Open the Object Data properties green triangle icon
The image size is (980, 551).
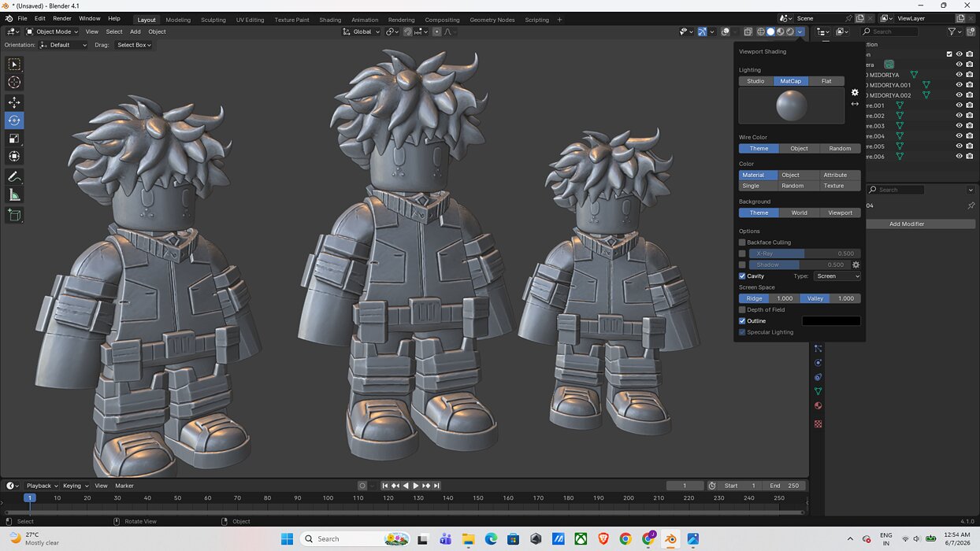[x=818, y=391]
